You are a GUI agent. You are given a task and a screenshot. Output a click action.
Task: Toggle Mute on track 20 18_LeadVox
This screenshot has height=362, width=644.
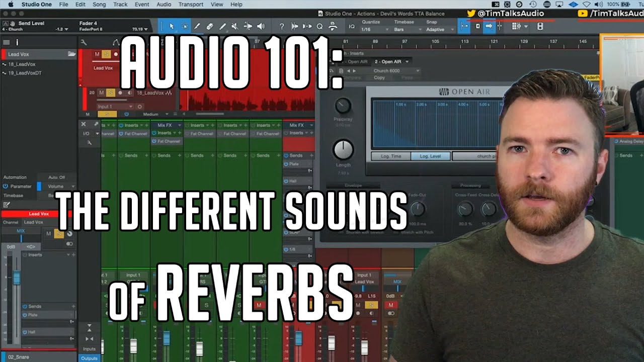pyautogui.click(x=101, y=93)
